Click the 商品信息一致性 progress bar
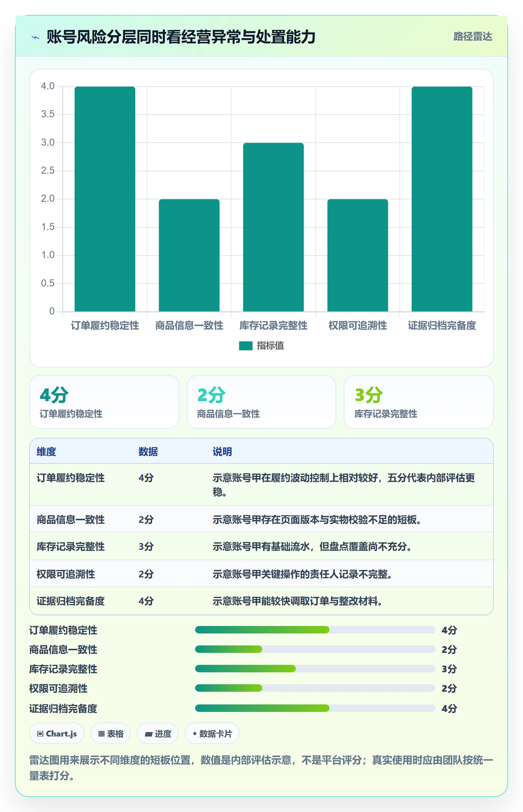Screen dimensions: 523x812 click(x=315, y=650)
